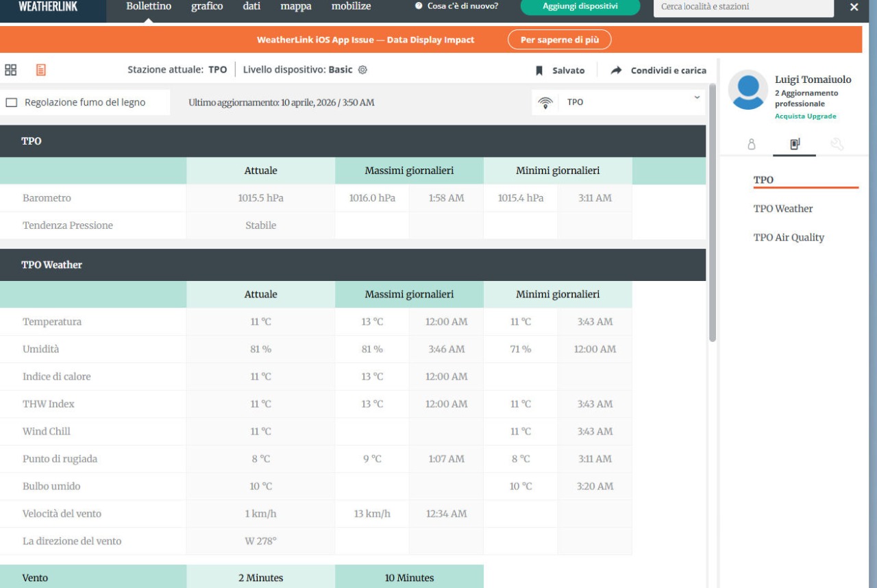877x588 pixels.
Task: Close the search bar with X
Action: coord(854,7)
